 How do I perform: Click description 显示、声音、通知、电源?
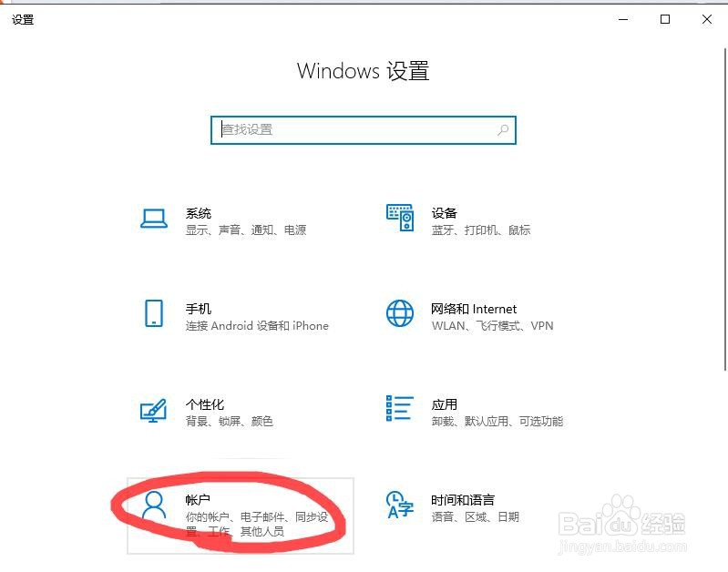point(246,230)
